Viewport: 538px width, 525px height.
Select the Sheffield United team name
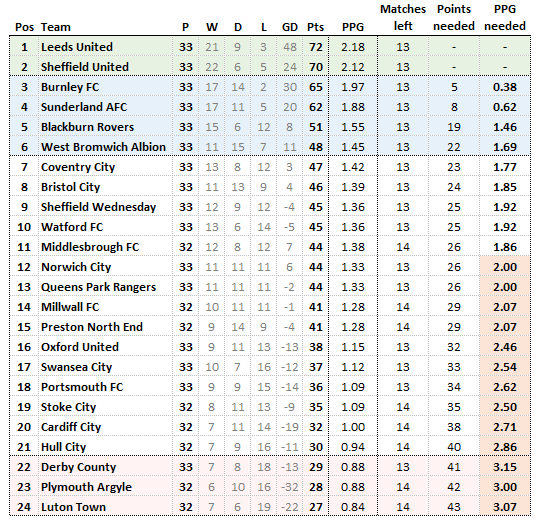click(x=85, y=67)
